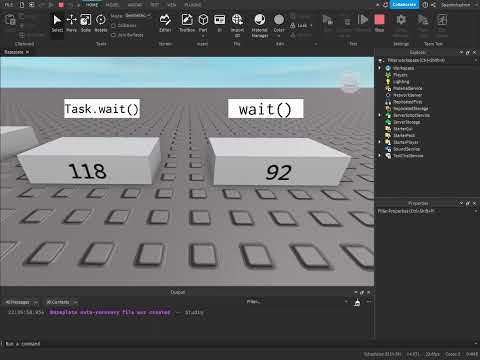
Task: Open the Mode dropdown
Action: (x=138, y=16)
